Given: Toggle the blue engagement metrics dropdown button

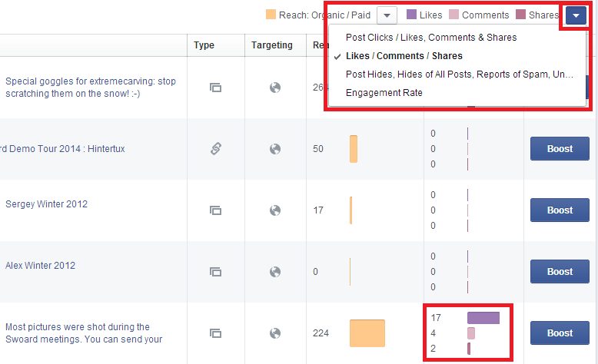Looking at the screenshot, I should point(576,15).
